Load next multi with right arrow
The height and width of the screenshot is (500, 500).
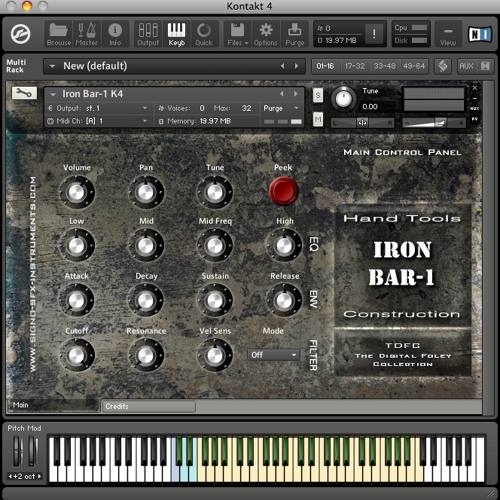click(x=296, y=66)
